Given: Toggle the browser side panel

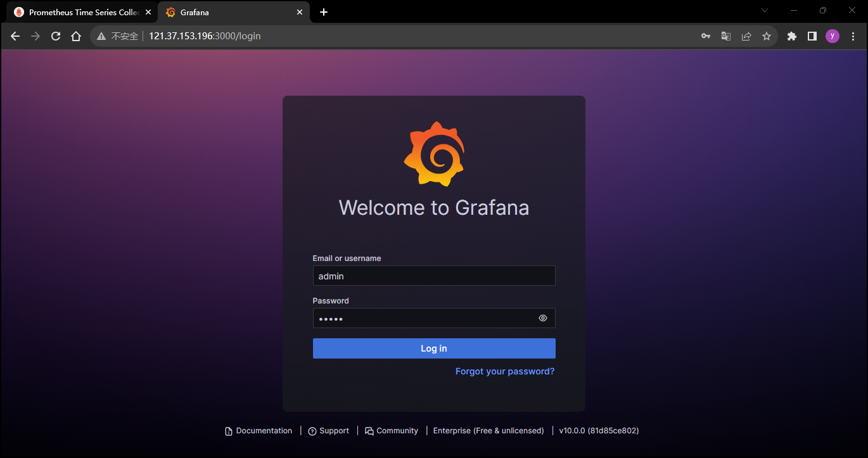Looking at the screenshot, I should pos(812,36).
